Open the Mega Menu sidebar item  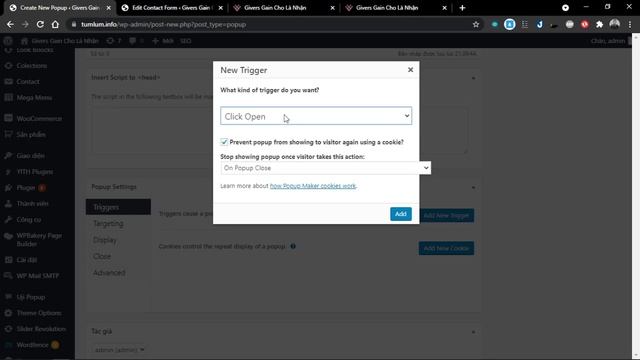pyautogui.click(x=34, y=98)
